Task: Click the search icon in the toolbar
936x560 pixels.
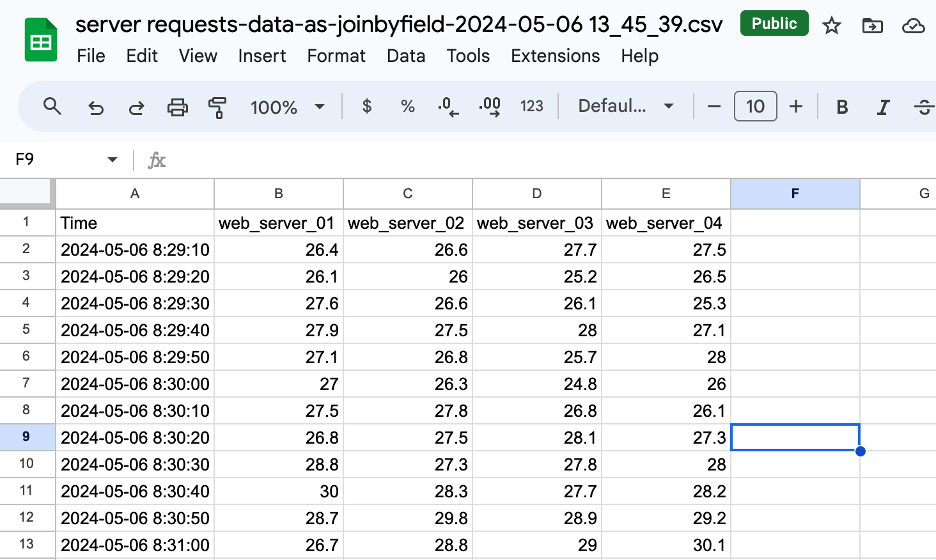Action: pos(52,107)
